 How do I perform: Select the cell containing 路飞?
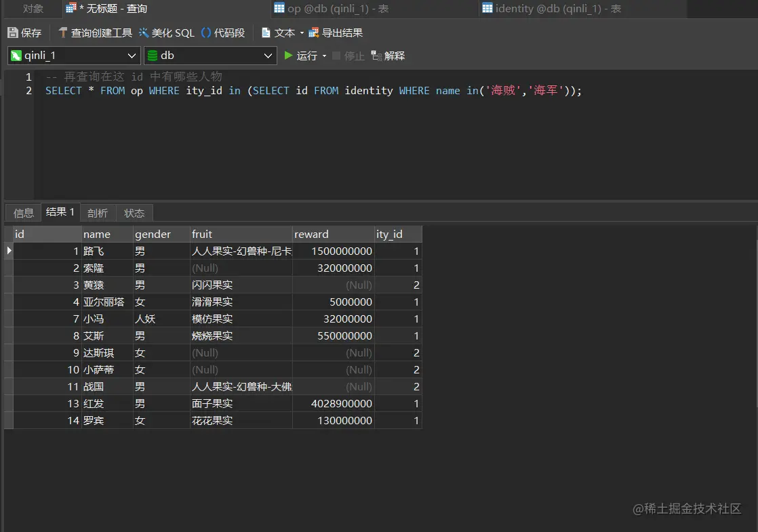[x=107, y=251]
